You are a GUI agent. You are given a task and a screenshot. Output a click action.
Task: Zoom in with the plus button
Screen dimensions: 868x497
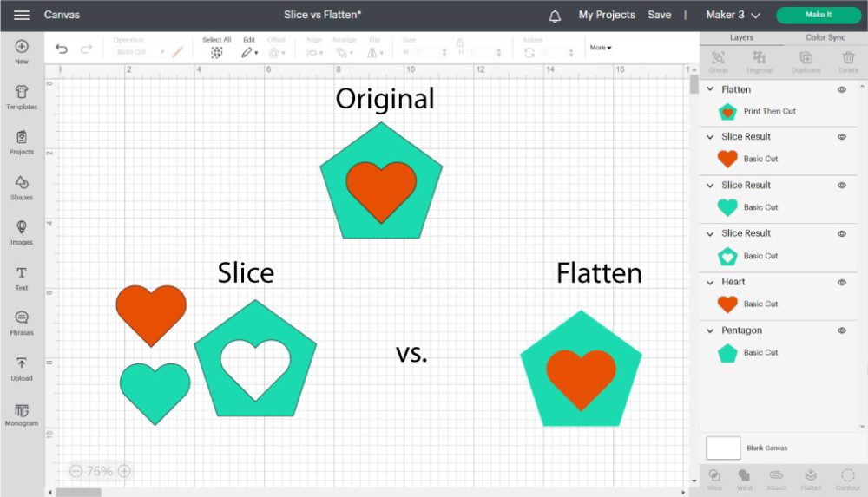click(x=124, y=471)
